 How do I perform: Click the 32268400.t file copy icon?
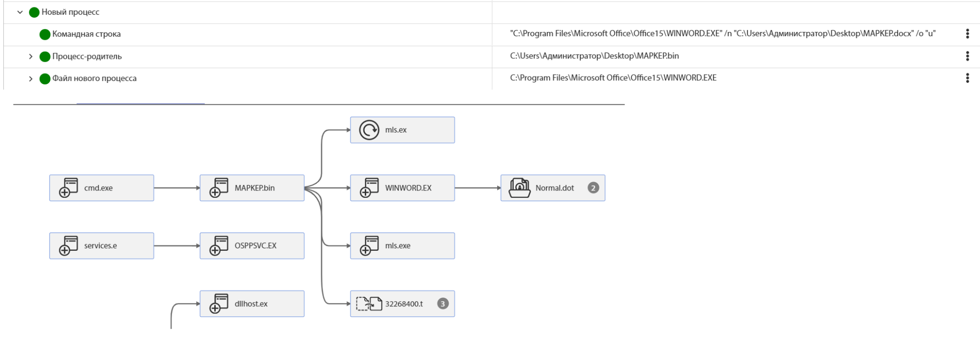369,304
